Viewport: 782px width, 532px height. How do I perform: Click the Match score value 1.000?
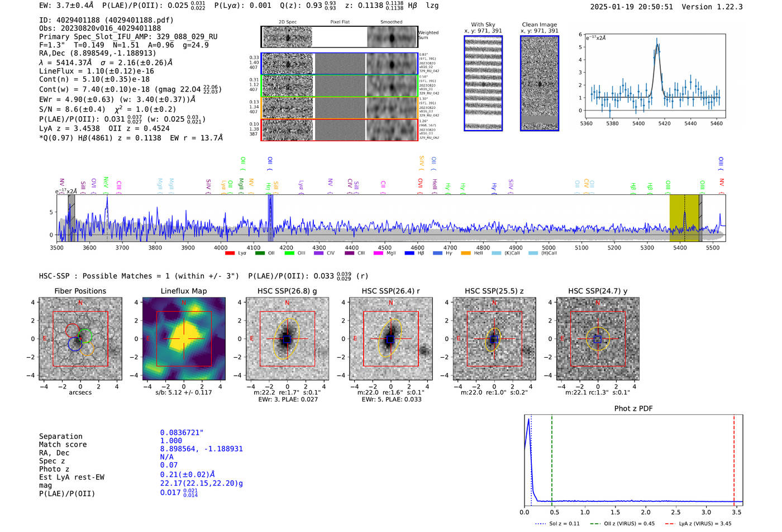(x=171, y=440)
